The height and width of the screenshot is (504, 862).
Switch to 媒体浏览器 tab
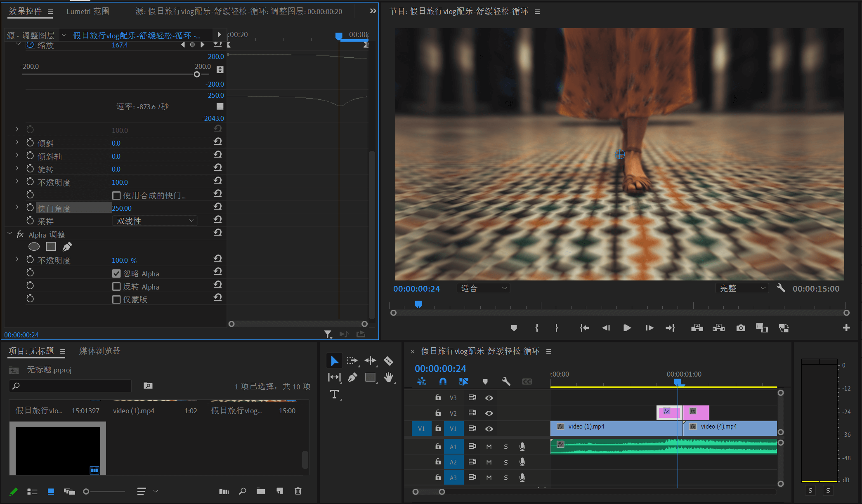coord(99,351)
